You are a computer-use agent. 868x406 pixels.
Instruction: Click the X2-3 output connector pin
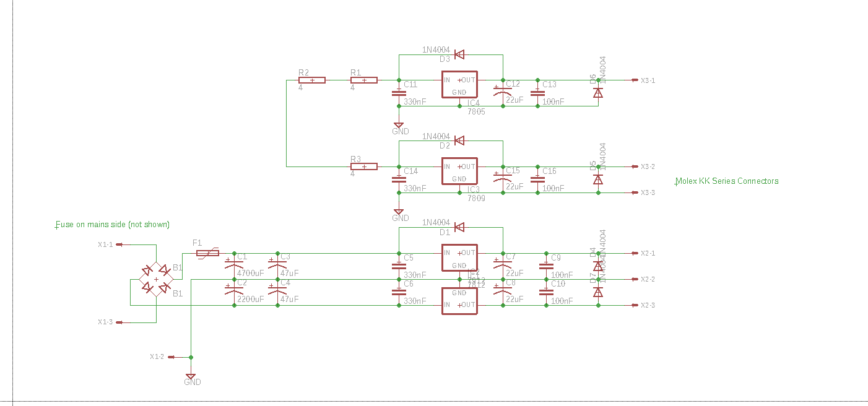pos(635,306)
